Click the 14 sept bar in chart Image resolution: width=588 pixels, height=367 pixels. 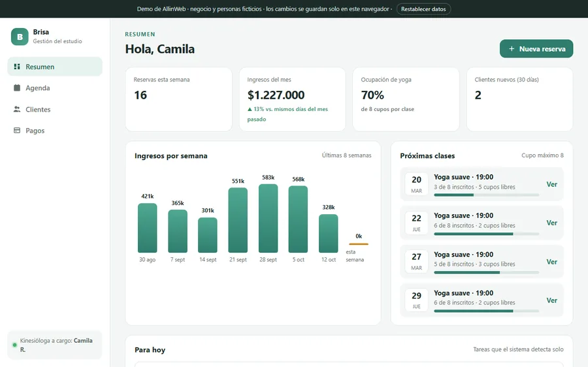[x=208, y=235]
